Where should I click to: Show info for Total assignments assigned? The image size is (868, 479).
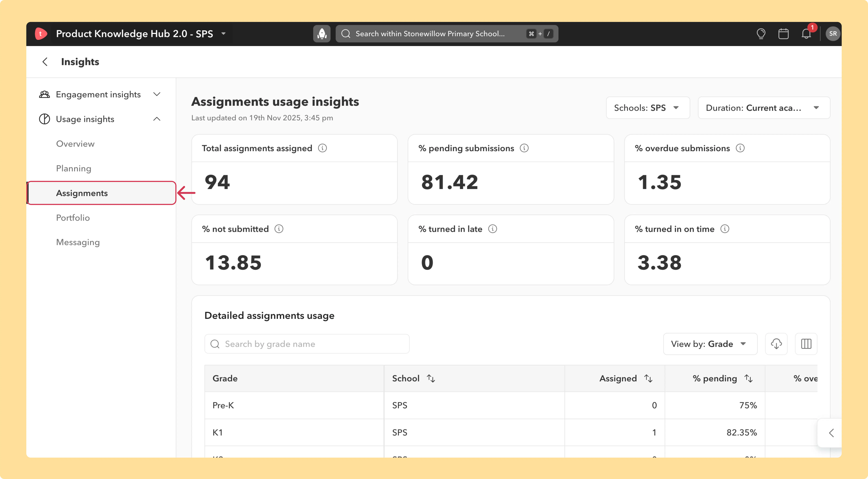(322, 148)
